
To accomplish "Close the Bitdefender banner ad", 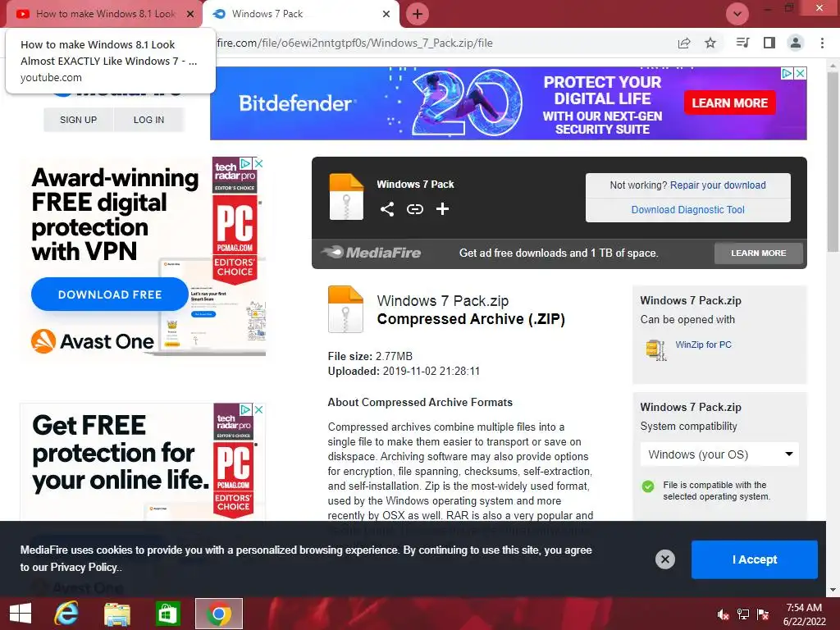I will point(800,73).
